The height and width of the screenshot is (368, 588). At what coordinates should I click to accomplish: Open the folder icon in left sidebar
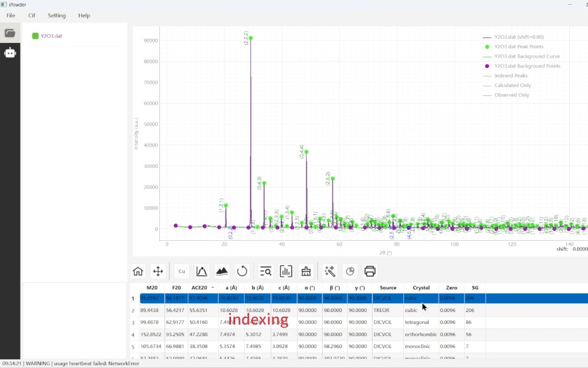10,33
